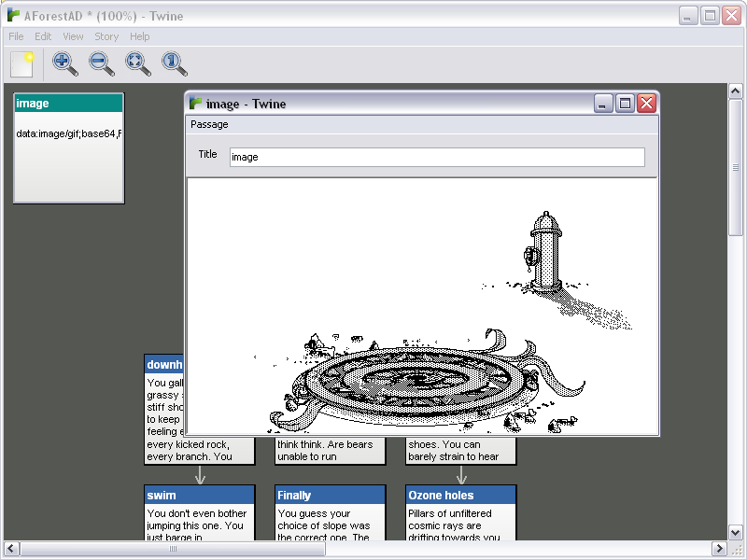This screenshot has height=560, width=747.
Task: Open the File menu
Action: (16, 36)
